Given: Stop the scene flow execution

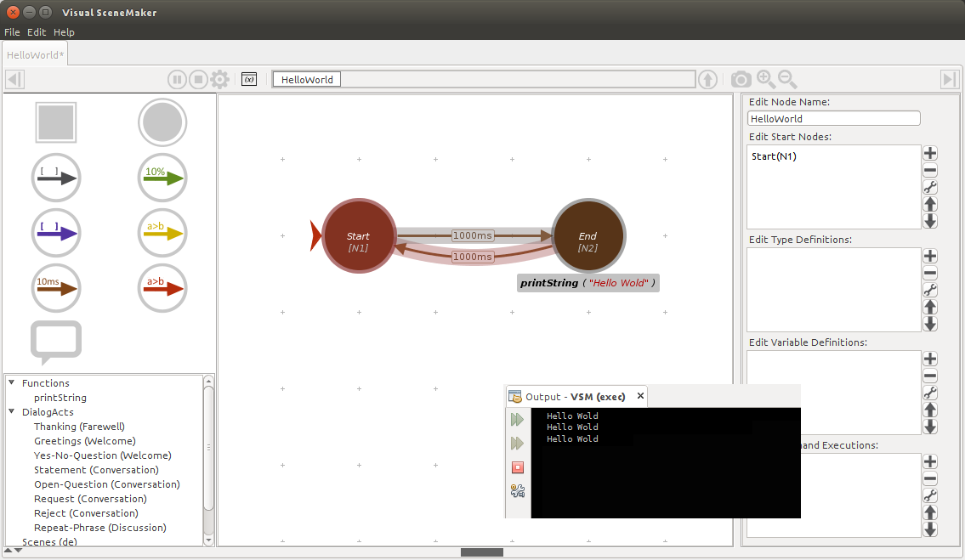Looking at the screenshot, I should click(x=198, y=79).
